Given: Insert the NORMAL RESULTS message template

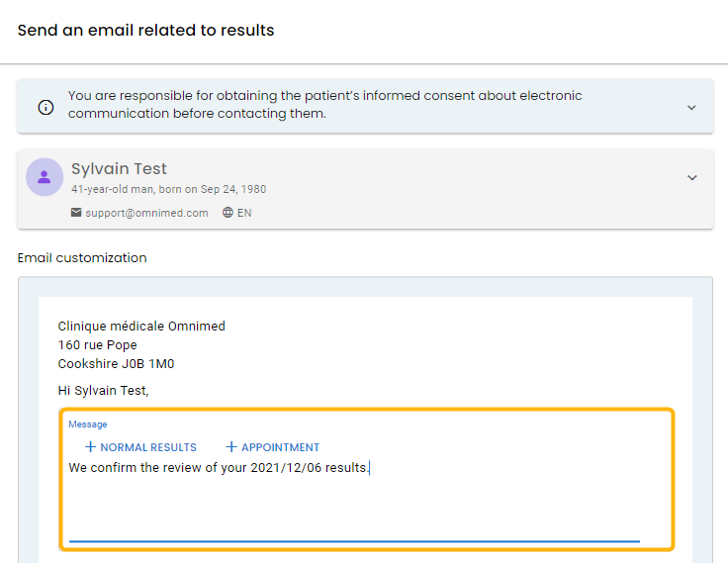Looking at the screenshot, I should pos(140,447).
